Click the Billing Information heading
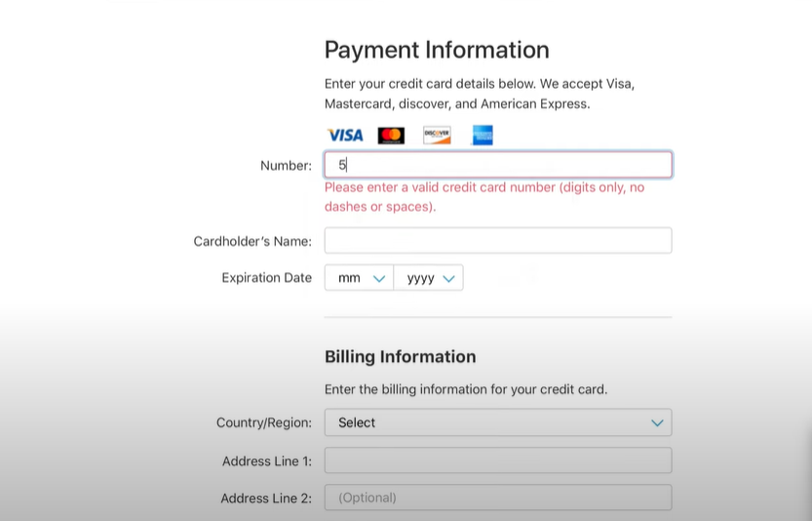Image resolution: width=812 pixels, height=521 pixels. 400,356
